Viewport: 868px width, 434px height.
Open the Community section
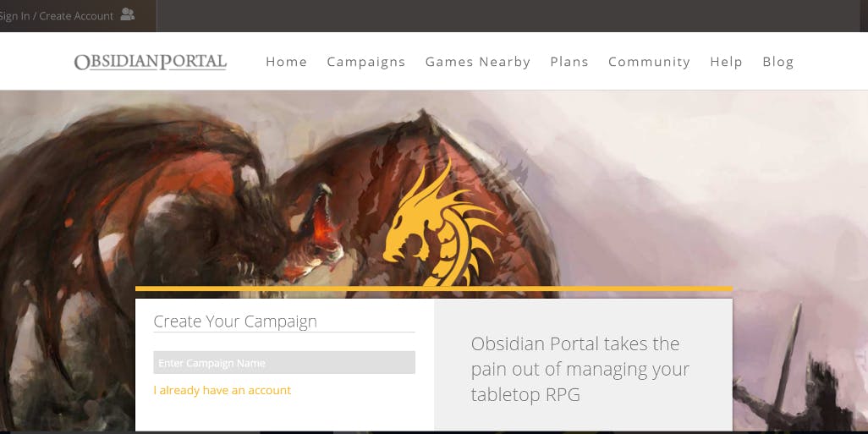pos(649,62)
